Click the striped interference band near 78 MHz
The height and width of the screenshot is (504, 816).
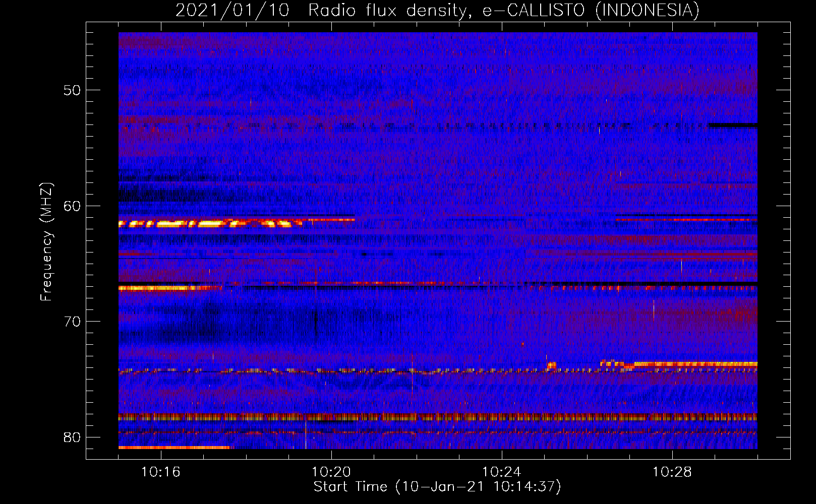tap(438, 417)
